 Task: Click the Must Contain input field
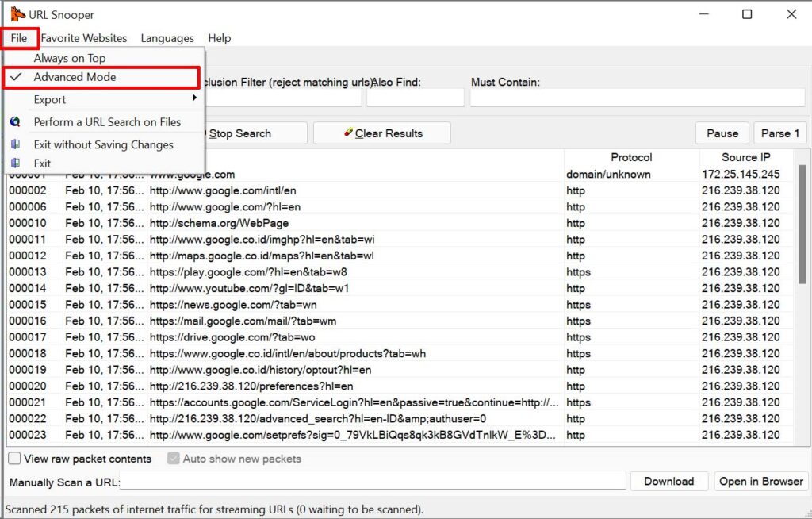click(x=638, y=98)
